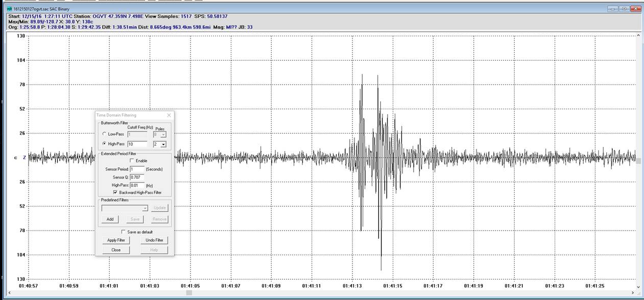Click the vertical scrollbar up arrow

tap(638, 35)
